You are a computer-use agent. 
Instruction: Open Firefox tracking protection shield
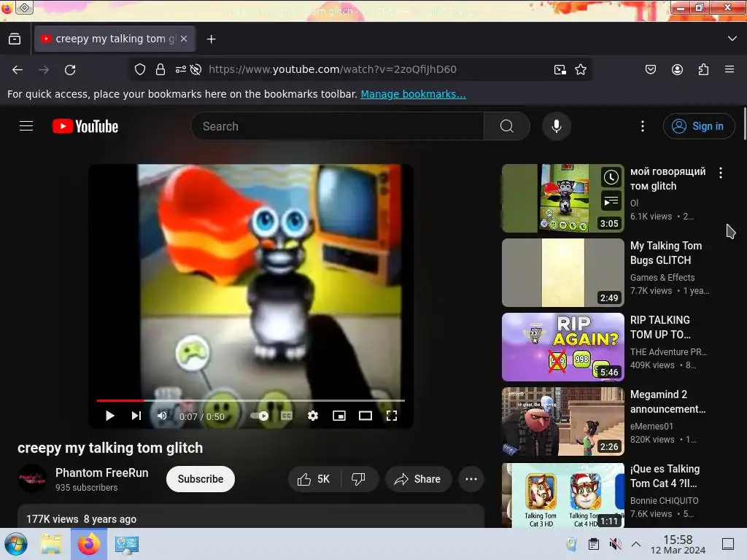click(x=140, y=69)
